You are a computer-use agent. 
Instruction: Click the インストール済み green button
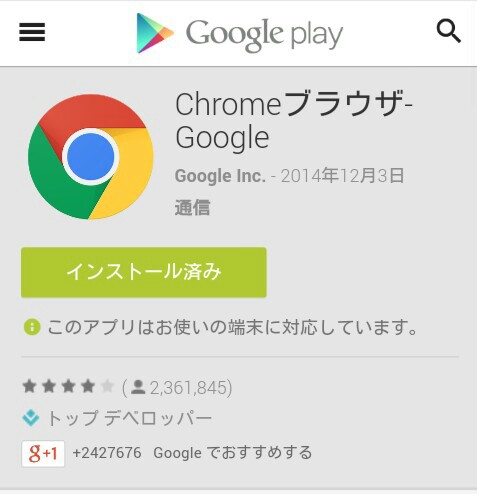coord(144,272)
